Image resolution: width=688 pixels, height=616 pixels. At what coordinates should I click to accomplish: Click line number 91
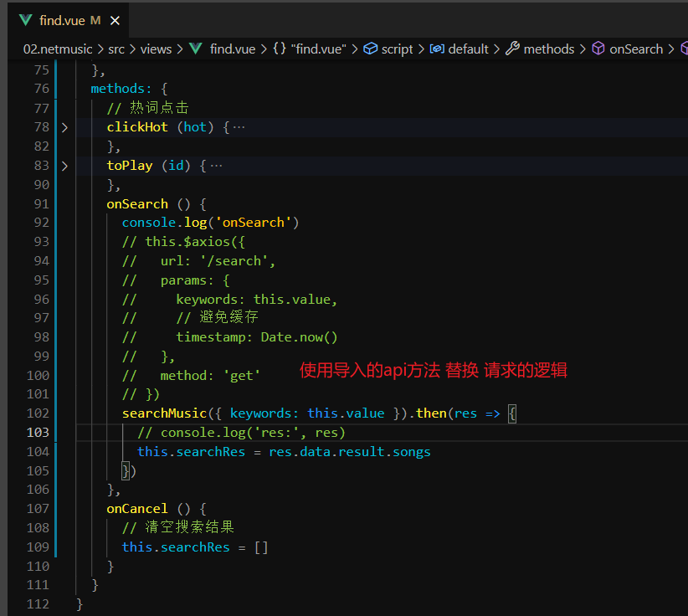click(x=42, y=204)
